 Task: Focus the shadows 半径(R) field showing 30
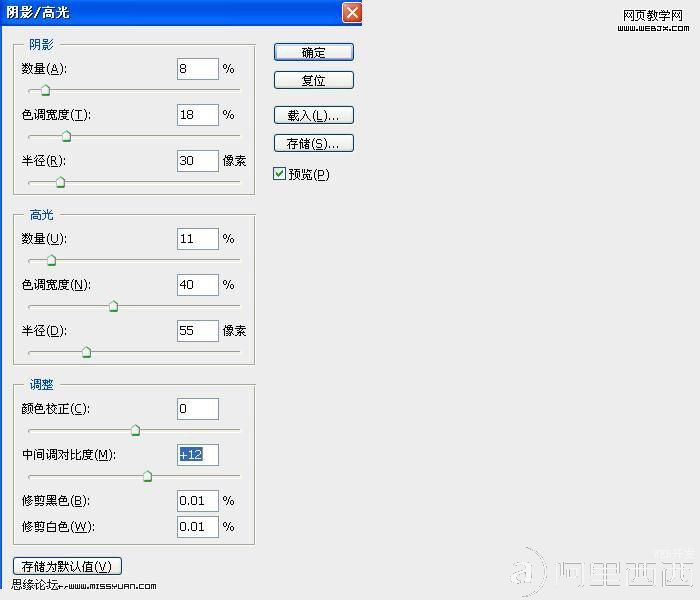[198, 161]
